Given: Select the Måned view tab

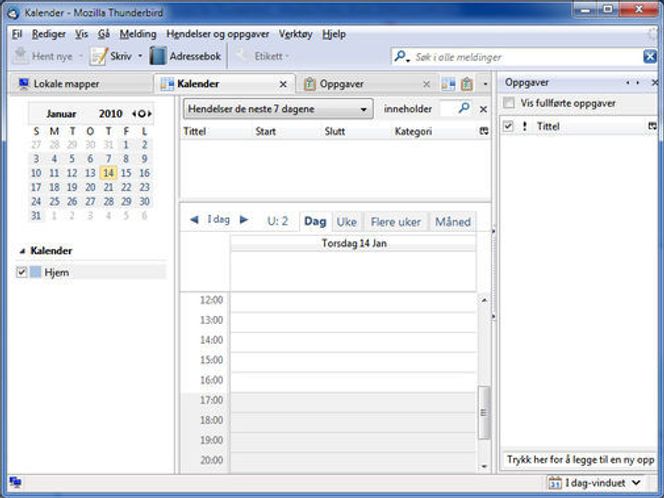Looking at the screenshot, I should pos(453,221).
